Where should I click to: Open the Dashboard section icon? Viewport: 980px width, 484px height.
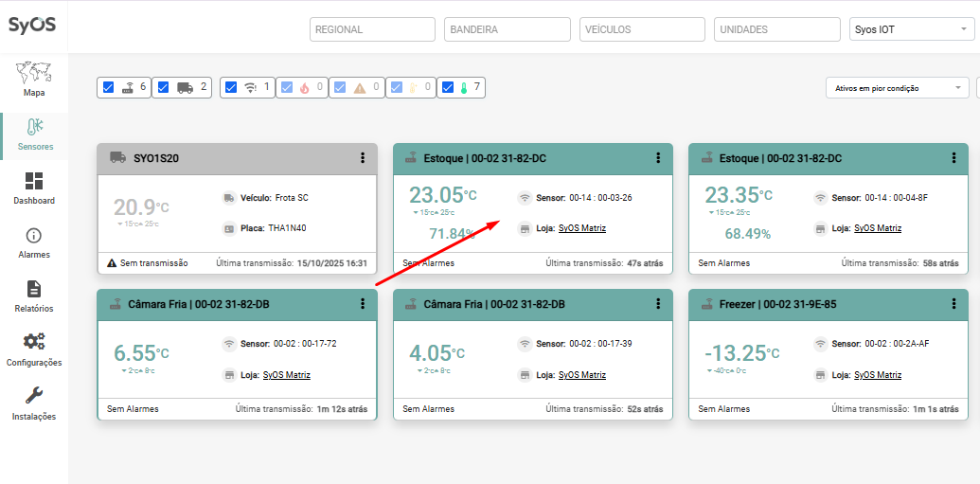pos(33,188)
